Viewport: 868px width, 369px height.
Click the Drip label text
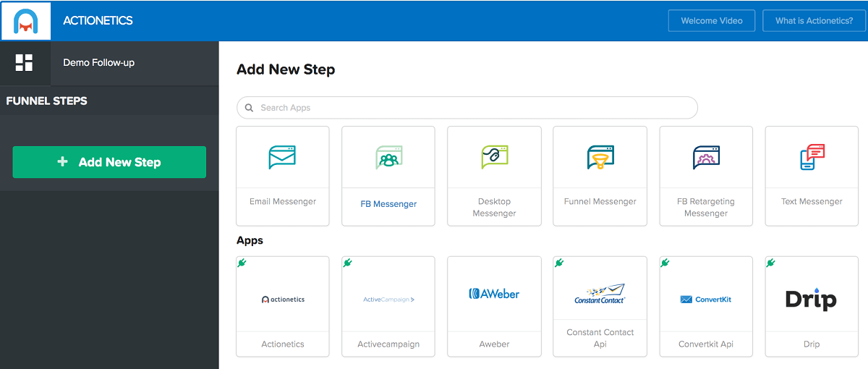812,344
